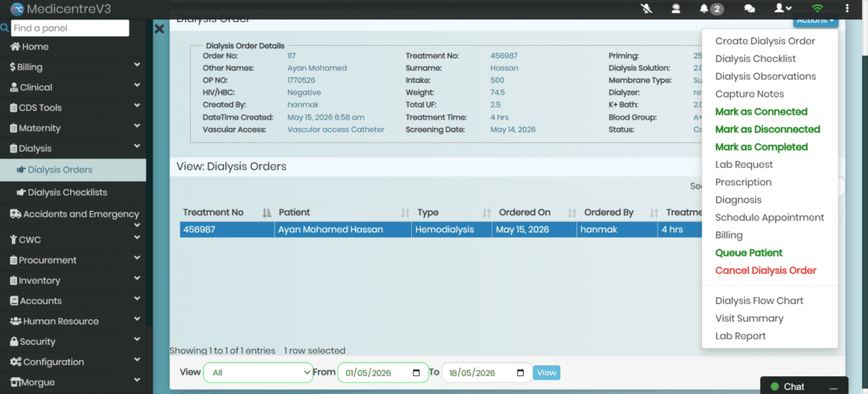
Task: Open Dialysis Flow Chart report
Action: [759, 301]
